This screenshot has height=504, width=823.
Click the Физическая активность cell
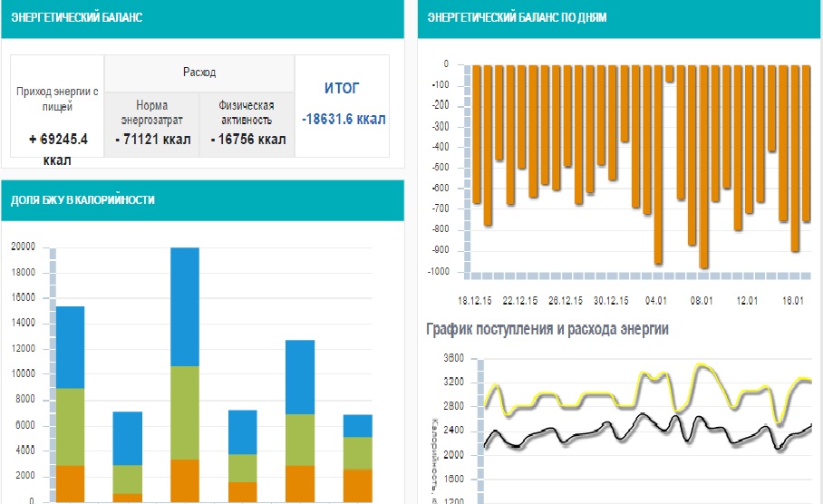(x=247, y=112)
